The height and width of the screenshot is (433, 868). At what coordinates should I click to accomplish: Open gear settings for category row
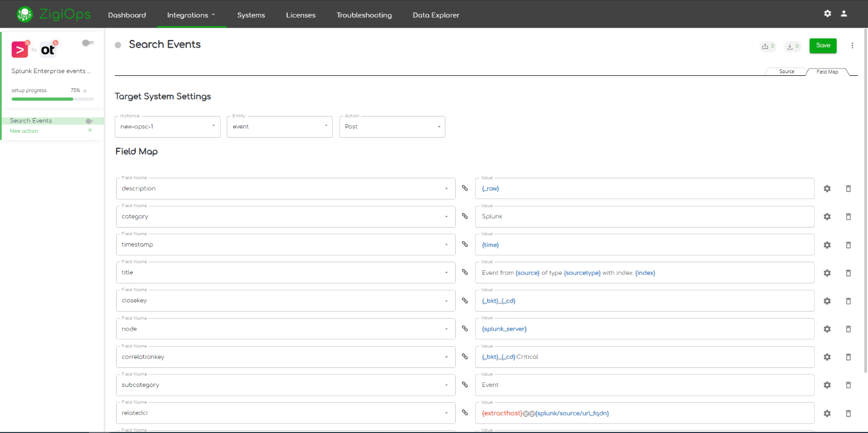[827, 217]
